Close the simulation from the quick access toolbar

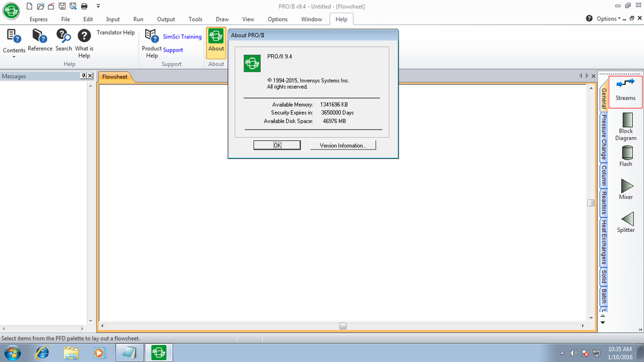pos(51,6)
